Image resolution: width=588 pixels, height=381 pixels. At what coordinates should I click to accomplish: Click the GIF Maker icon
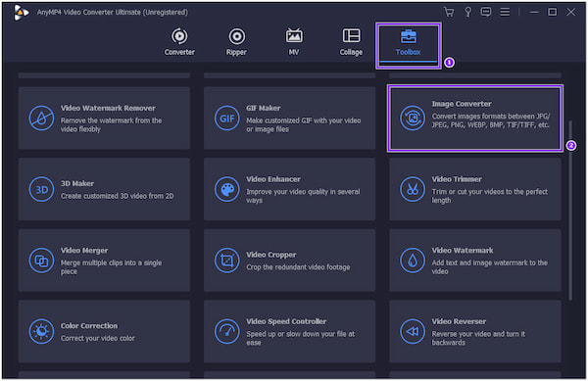point(227,118)
